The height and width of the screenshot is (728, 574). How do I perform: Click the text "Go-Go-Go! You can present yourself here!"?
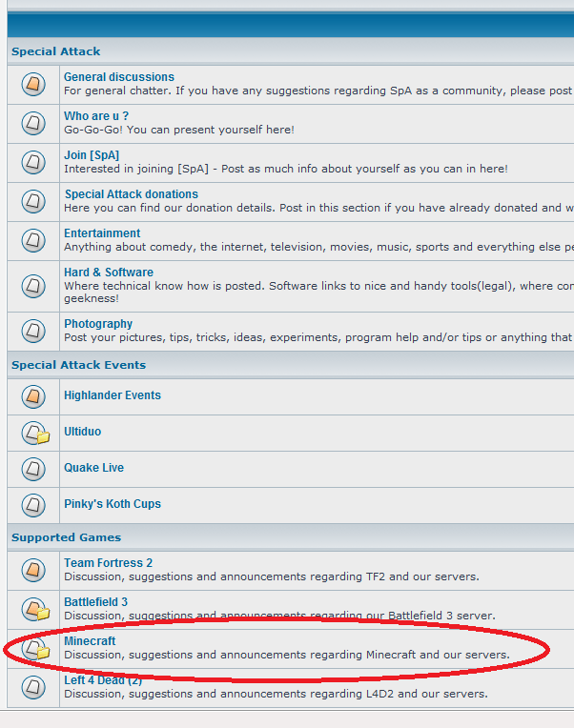(179, 130)
